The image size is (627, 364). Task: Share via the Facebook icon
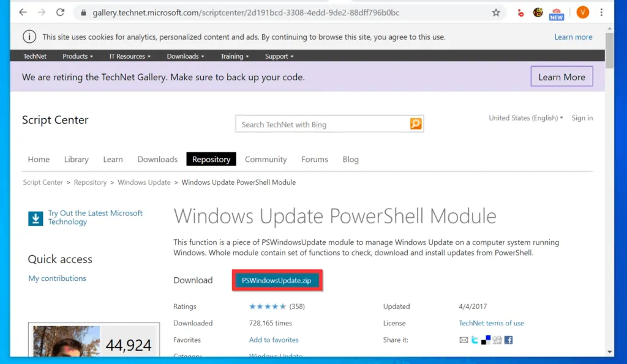coord(508,340)
